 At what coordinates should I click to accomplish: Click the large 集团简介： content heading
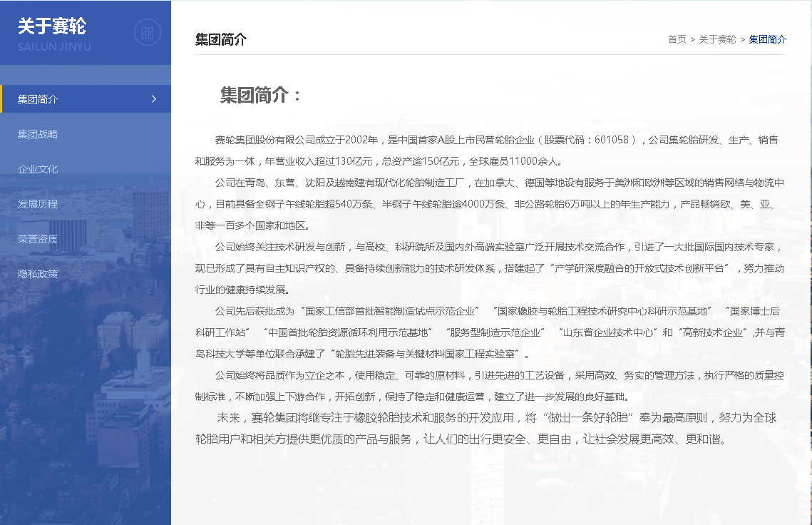[261, 96]
